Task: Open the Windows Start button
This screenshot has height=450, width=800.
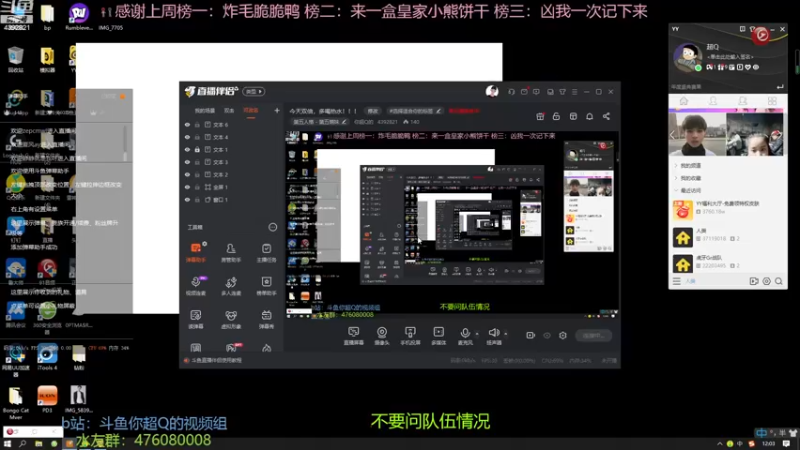Action: pyautogui.click(x=7, y=444)
